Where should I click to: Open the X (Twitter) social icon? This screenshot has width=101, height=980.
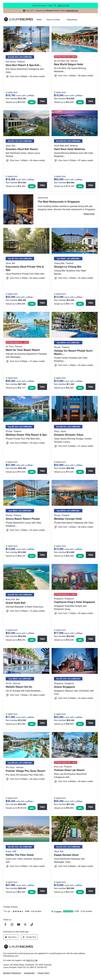pyautogui.click(x=25, y=924)
